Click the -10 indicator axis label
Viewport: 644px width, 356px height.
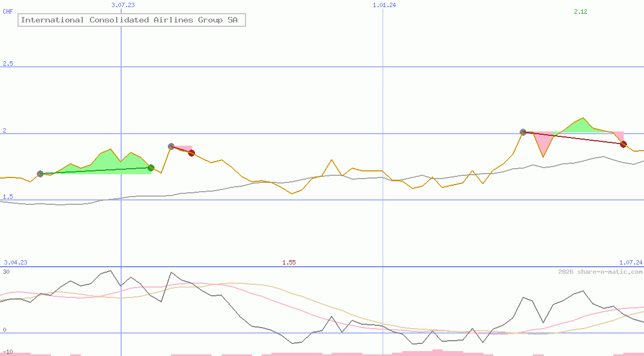(8, 351)
